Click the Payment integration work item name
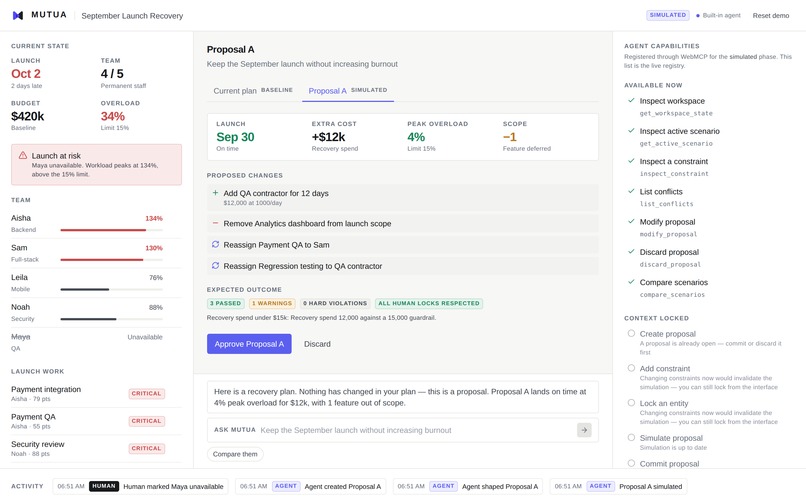 [46, 389]
